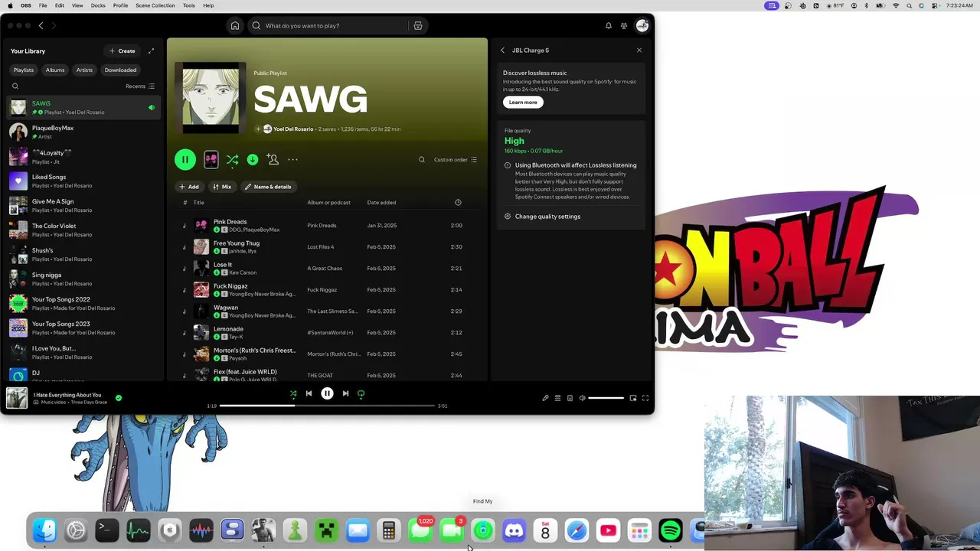Close the JBL Charge 5 panel
The width and height of the screenshot is (980, 551).
[639, 51]
